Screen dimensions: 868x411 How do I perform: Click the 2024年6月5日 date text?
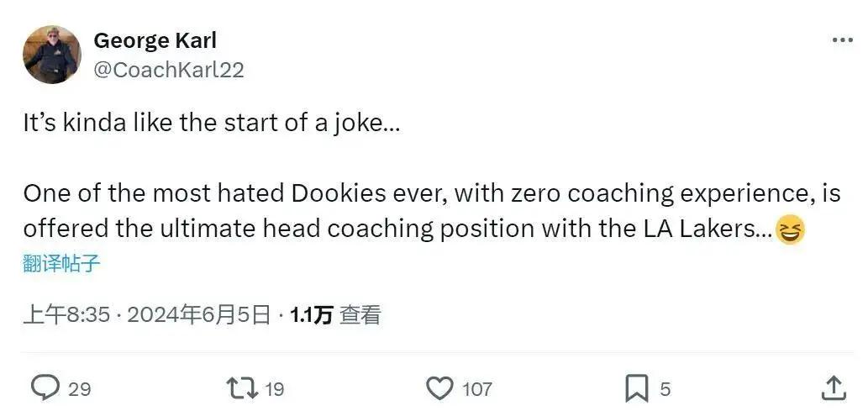pos(199,316)
